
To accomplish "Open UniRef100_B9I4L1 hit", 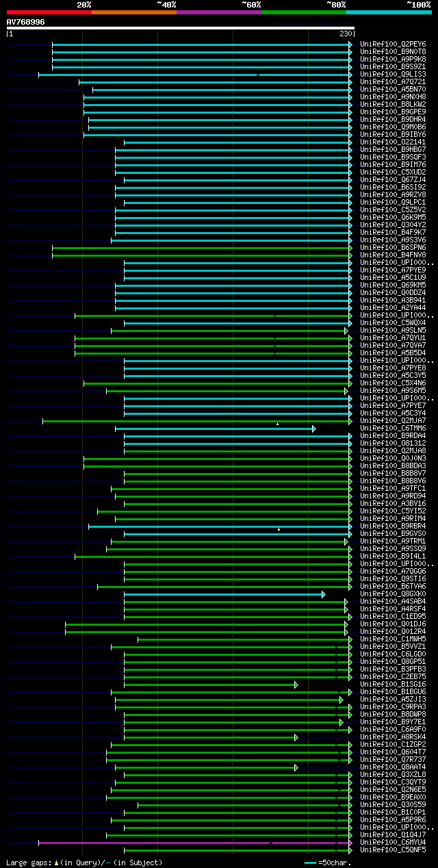I will [x=393, y=557].
